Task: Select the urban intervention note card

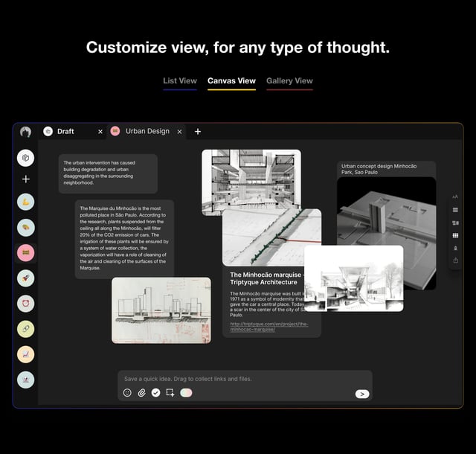Action: [108, 173]
